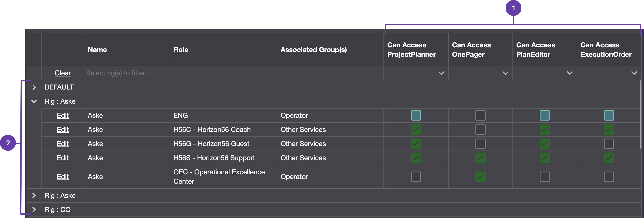Click the Associated Group(s) column header
Viewport: 644px width, 218px height.
click(314, 49)
